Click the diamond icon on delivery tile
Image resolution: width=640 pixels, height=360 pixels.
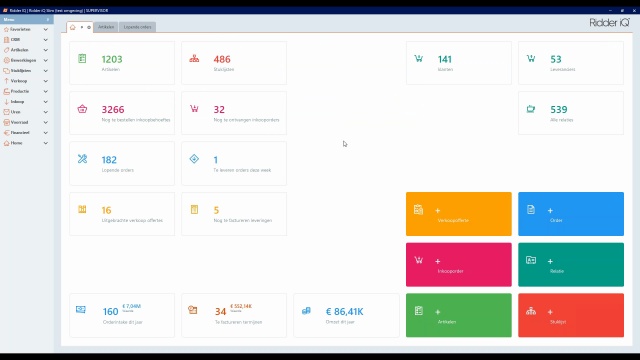click(x=194, y=159)
